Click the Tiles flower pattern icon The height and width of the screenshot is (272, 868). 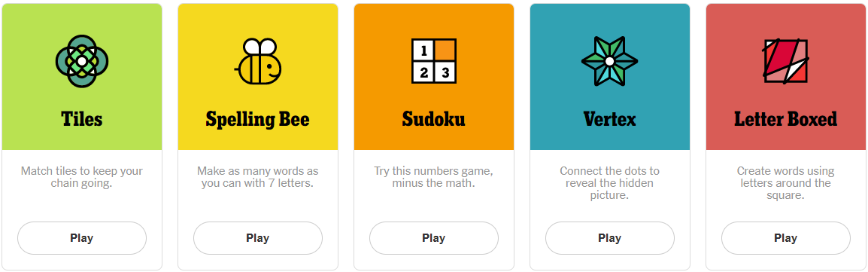click(x=82, y=61)
